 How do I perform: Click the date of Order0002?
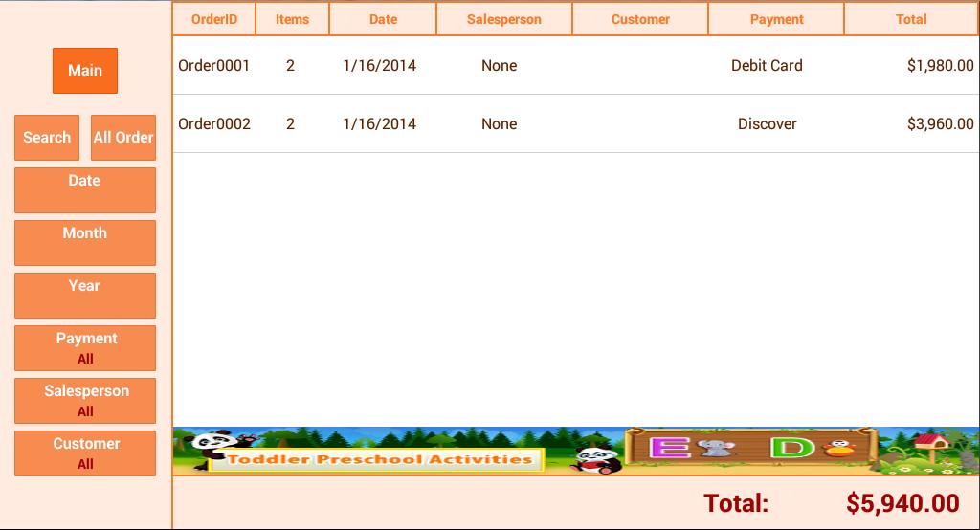tap(379, 123)
